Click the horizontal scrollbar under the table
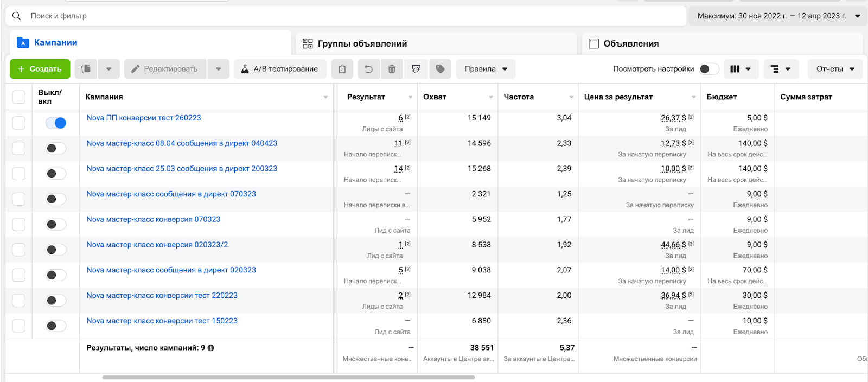The width and height of the screenshot is (868, 382). click(x=288, y=377)
